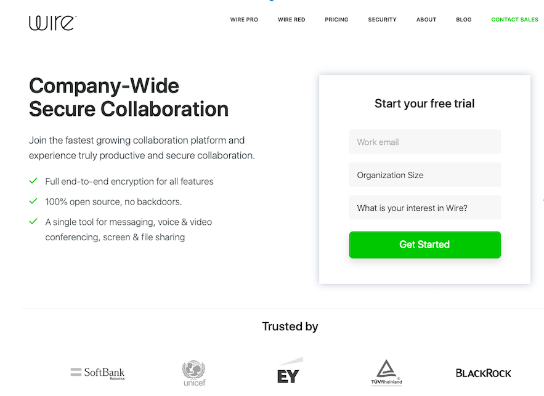The width and height of the screenshot is (544, 396).
Task: Open the Organization Size dropdown
Action: (425, 175)
